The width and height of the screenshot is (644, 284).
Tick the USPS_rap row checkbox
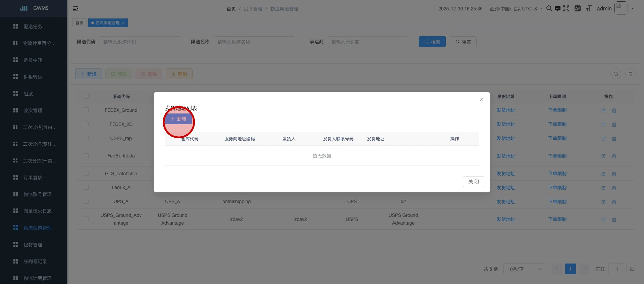86,138
